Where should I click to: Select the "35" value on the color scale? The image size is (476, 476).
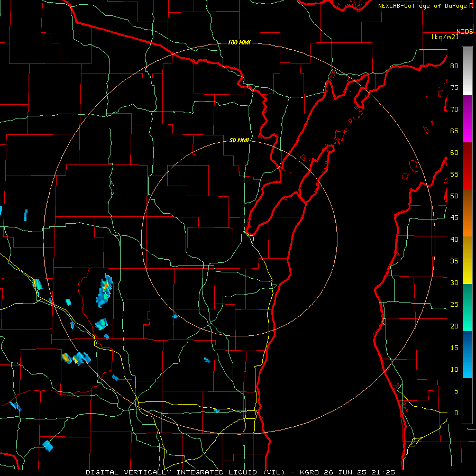click(x=454, y=261)
